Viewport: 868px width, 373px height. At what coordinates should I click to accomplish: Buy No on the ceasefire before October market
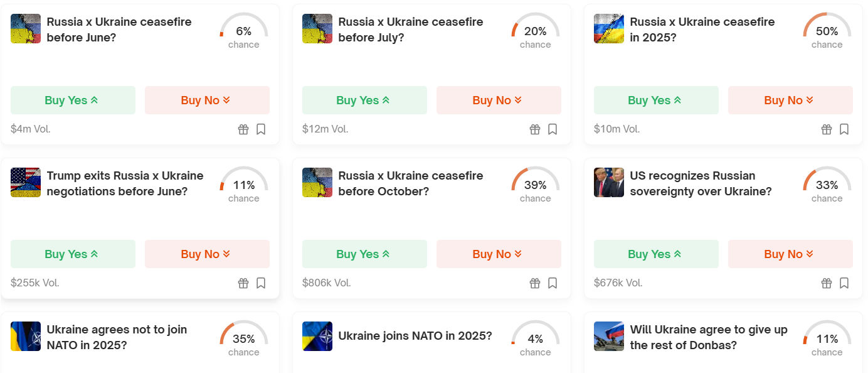pyautogui.click(x=499, y=254)
